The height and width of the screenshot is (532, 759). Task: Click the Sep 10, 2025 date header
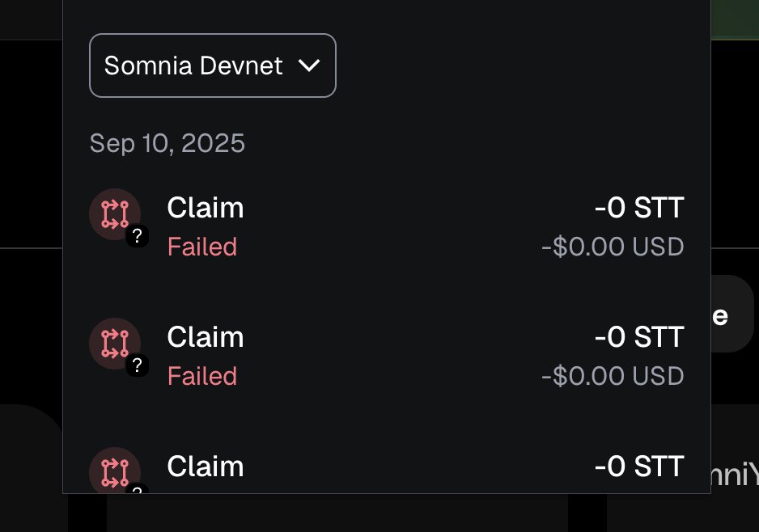167,143
